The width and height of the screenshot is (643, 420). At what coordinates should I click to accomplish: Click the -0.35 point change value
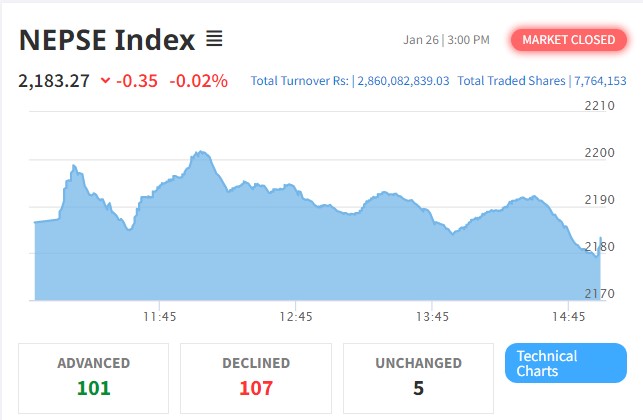point(137,80)
